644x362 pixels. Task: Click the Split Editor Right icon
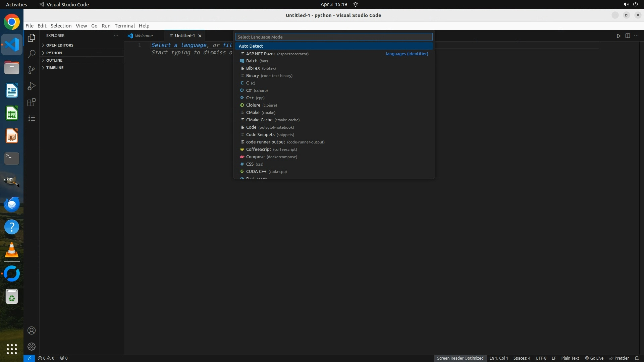pyautogui.click(x=628, y=36)
